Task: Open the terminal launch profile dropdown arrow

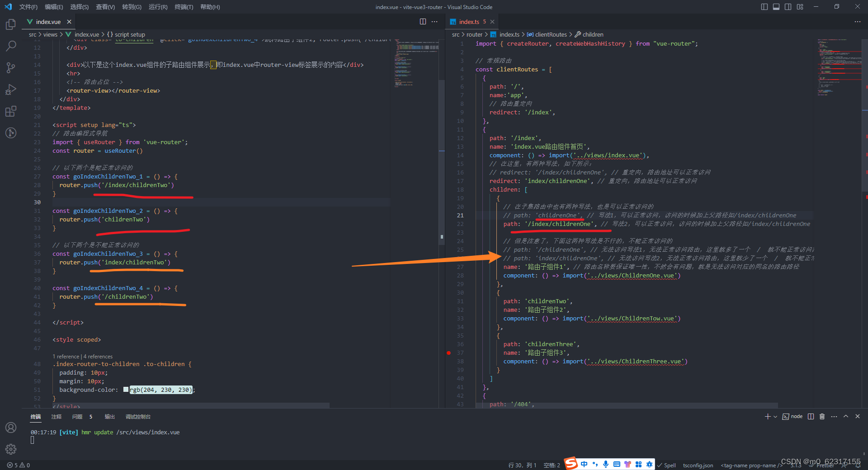Action: click(775, 416)
